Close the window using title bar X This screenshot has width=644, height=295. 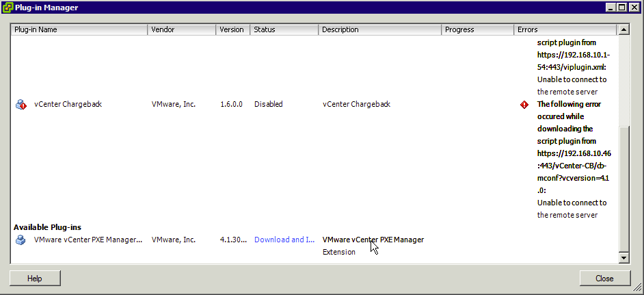(x=633, y=8)
